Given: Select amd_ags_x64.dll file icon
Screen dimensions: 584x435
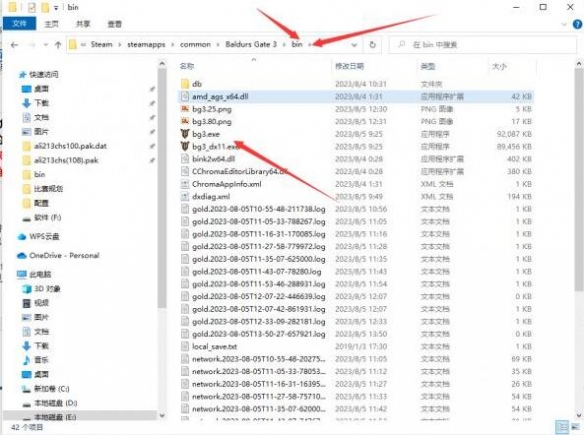Looking at the screenshot, I should point(185,96).
